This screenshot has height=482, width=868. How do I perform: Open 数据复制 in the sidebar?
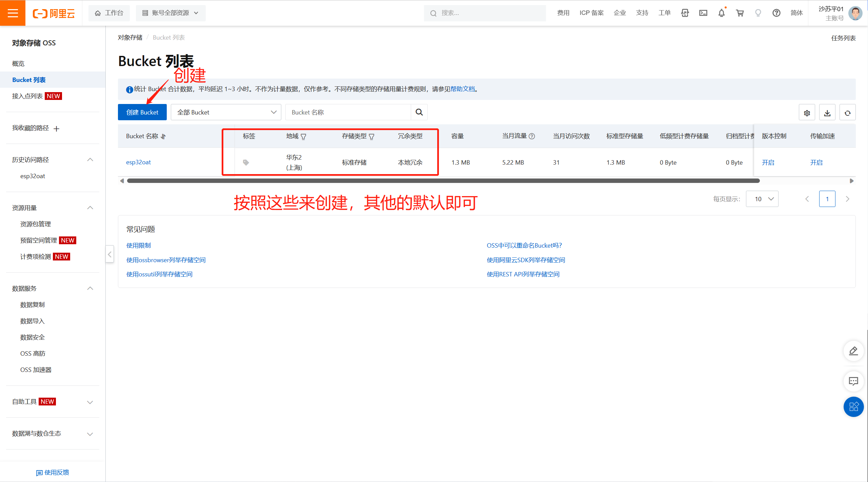pos(33,305)
